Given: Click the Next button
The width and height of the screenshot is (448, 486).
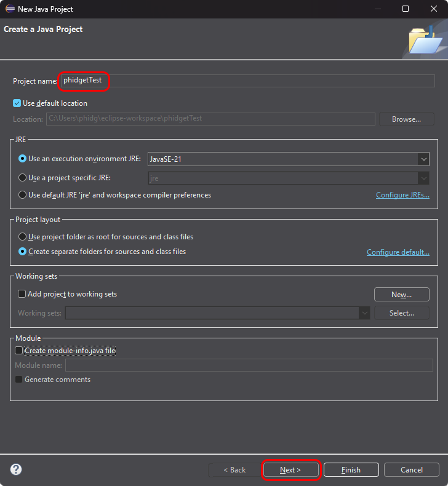Looking at the screenshot, I should (290, 470).
